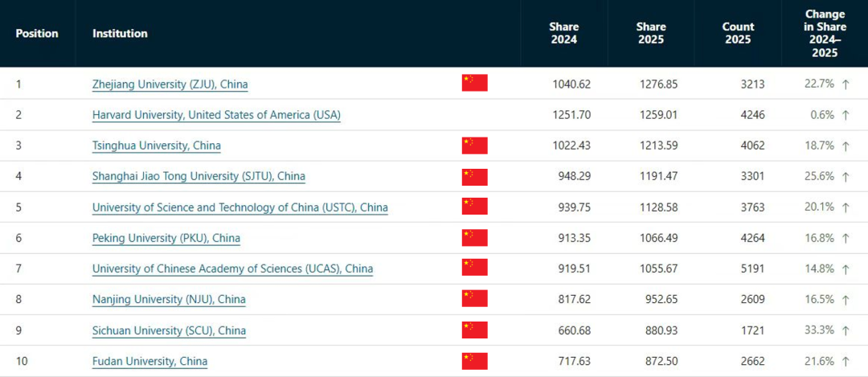
Task: Click the Count 2025 column header
Action: coord(738,33)
